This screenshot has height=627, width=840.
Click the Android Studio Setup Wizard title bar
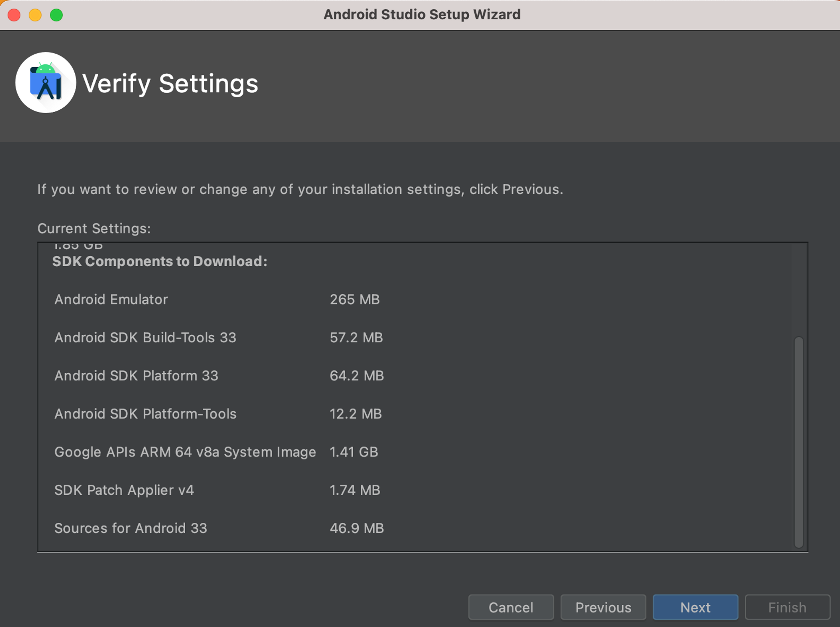click(422, 15)
